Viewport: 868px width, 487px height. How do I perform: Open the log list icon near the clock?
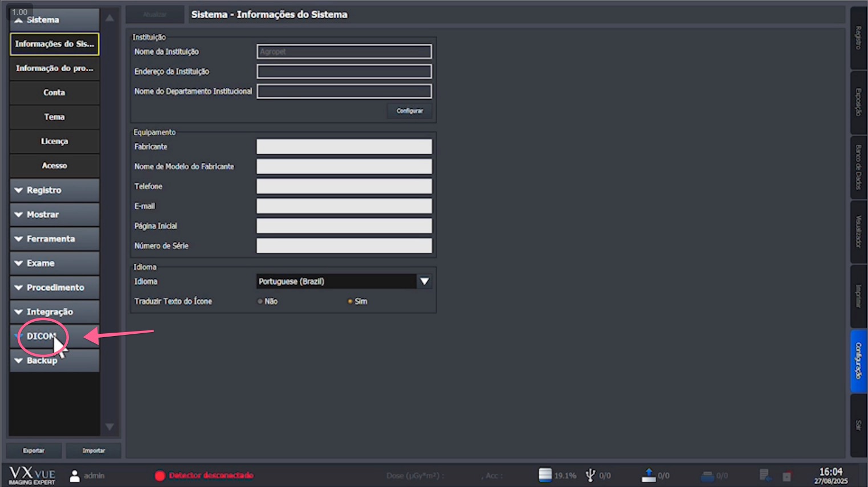click(x=764, y=474)
